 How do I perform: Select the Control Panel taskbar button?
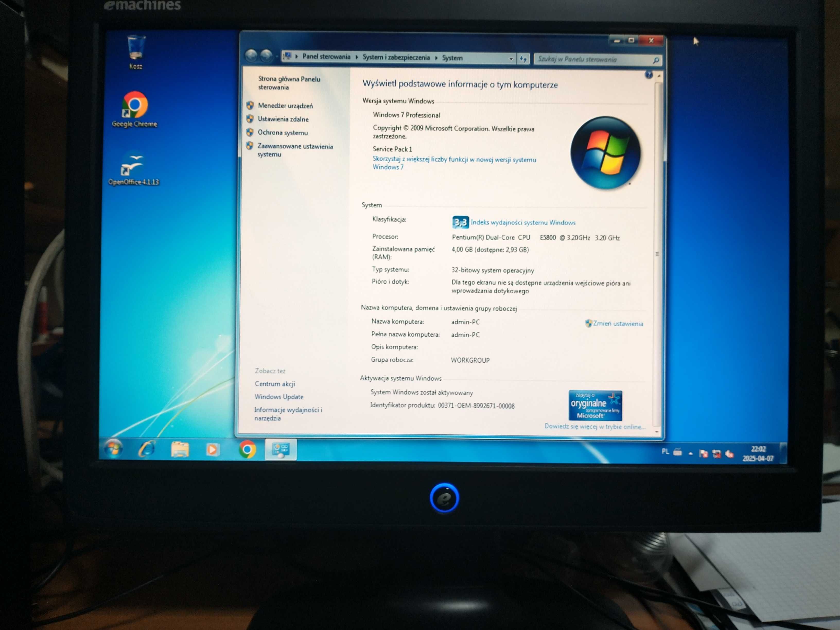281,450
